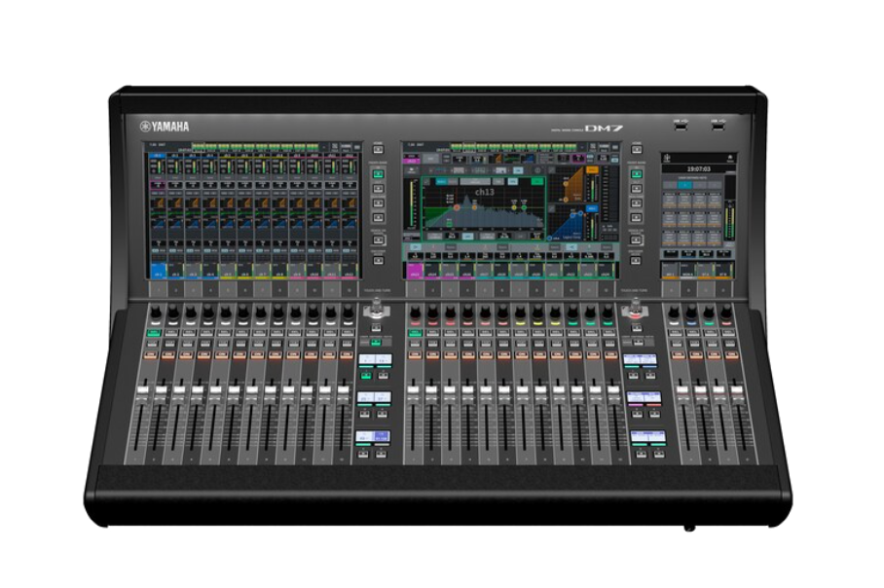Viewport: 884px width, 588px height.
Task: Tap the lowest key beside the left touchscreen
Action: coord(379,261)
